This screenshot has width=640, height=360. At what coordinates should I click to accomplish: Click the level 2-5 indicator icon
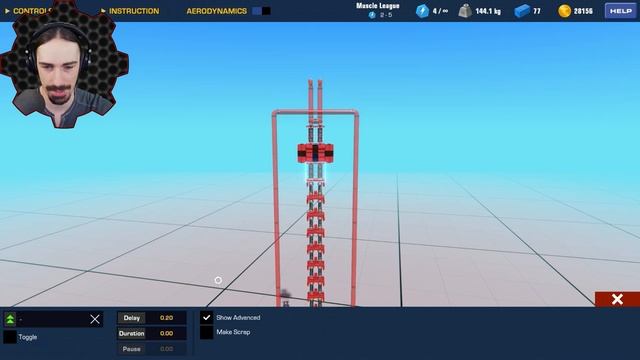[372, 15]
